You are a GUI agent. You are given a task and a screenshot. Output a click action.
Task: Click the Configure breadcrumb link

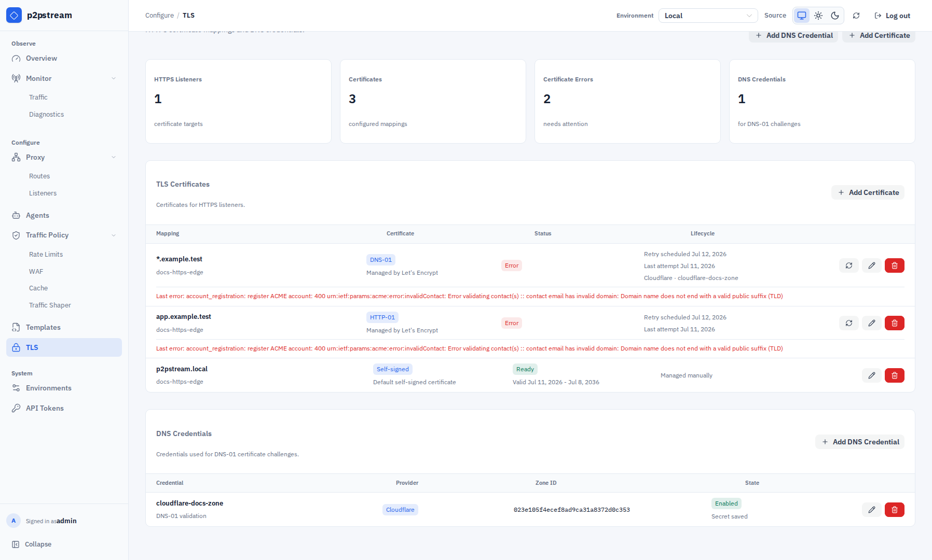pos(159,16)
